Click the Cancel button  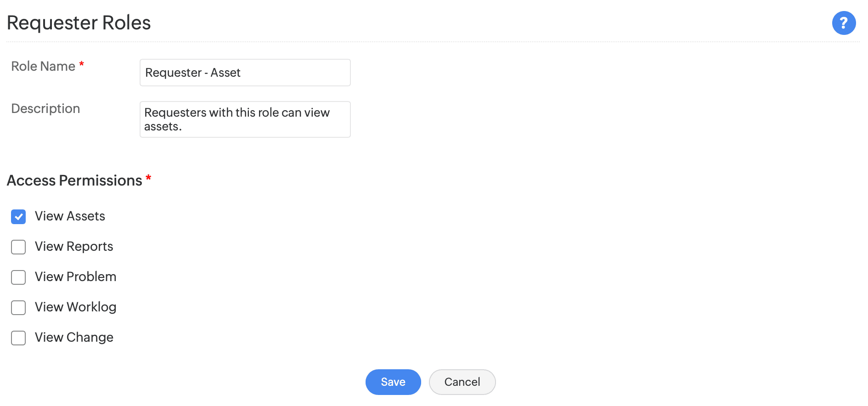(x=462, y=382)
